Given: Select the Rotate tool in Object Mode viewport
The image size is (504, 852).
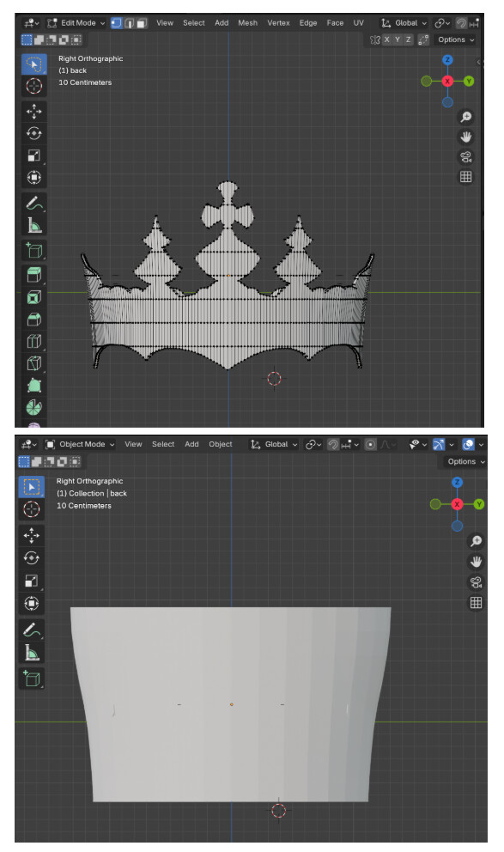Looking at the screenshot, I should 32,558.
